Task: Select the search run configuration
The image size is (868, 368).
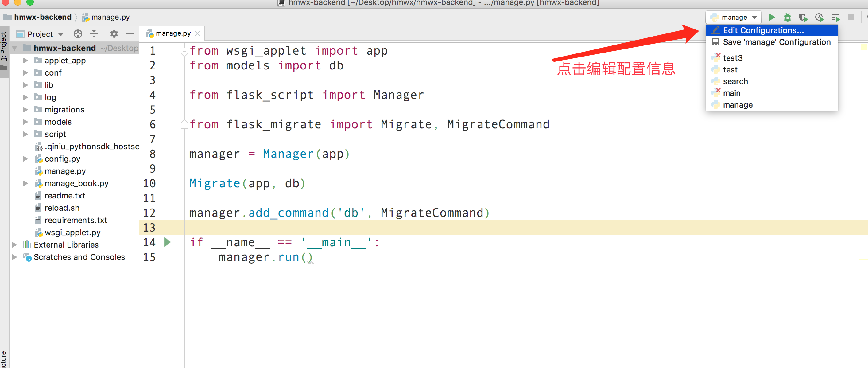Action: pos(735,81)
